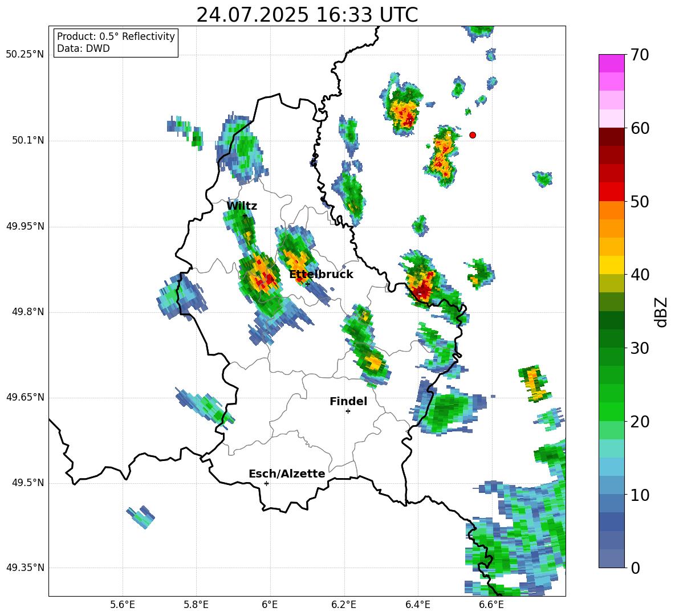Click the 6.2°E longitude label

coord(344,605)
